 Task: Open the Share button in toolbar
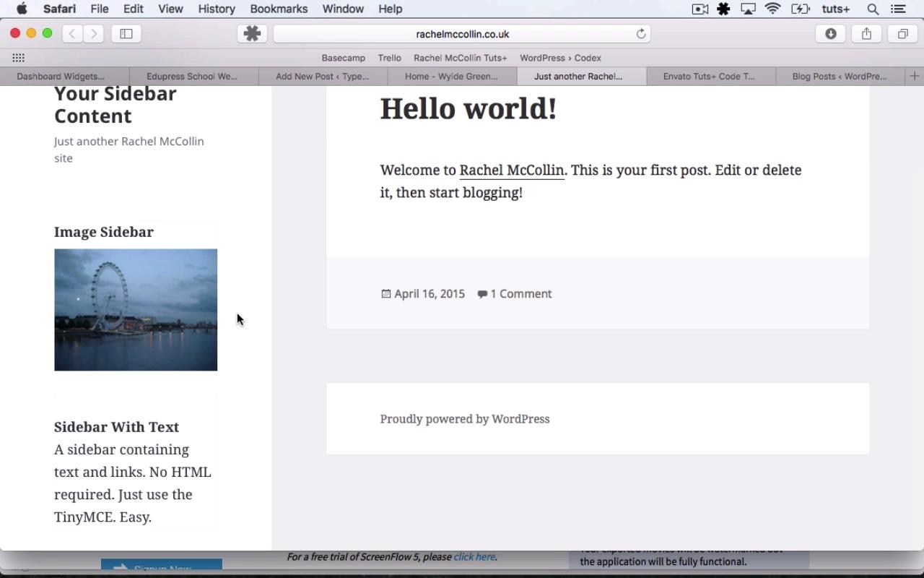[x=867, y=33]
